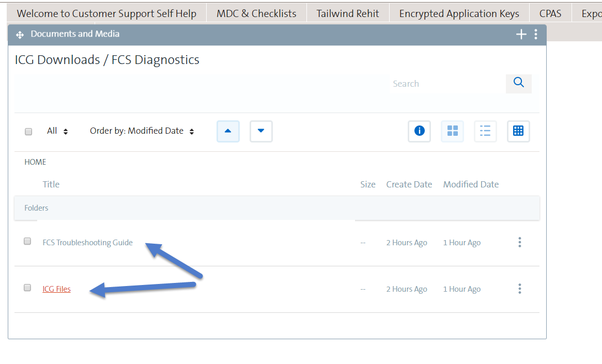Open Documents and Media portlet options menu

coord(536,34)
